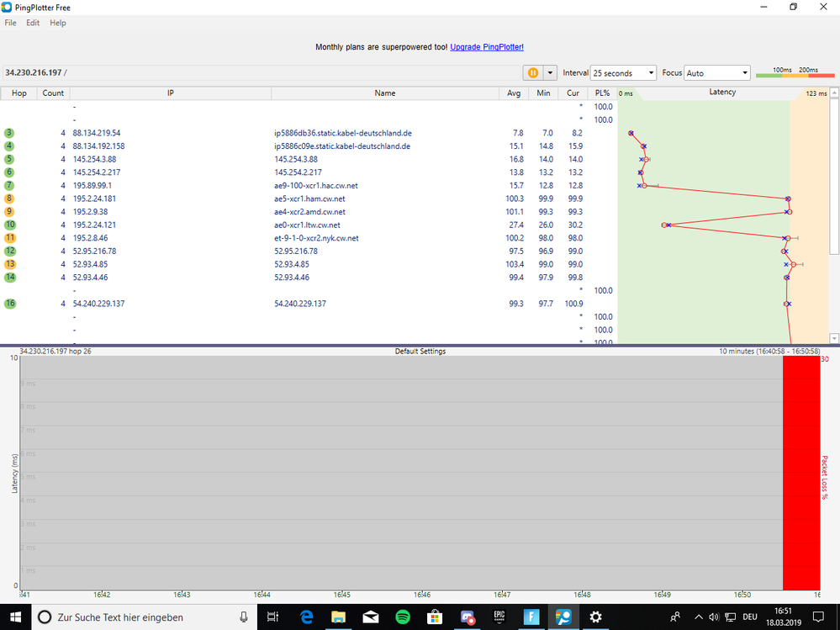The height and width of the screenshot is (630, 840).
Task: Click the Avg column header
Action: (514, 93)
